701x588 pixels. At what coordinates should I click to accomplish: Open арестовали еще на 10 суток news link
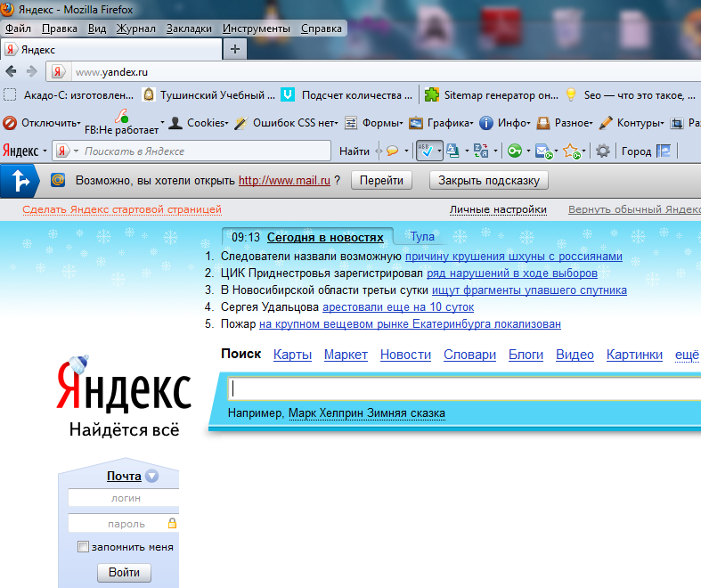tap(398, 307)
